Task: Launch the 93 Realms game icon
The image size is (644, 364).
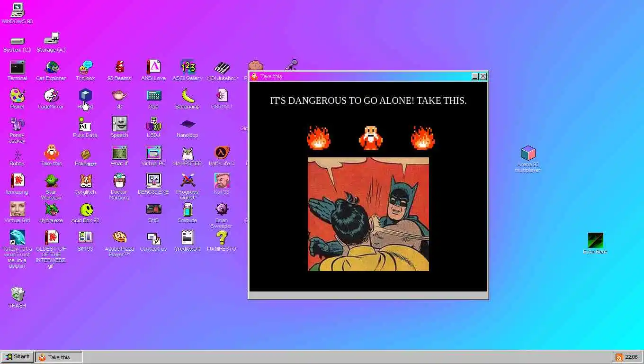Action: pos(119,71)
